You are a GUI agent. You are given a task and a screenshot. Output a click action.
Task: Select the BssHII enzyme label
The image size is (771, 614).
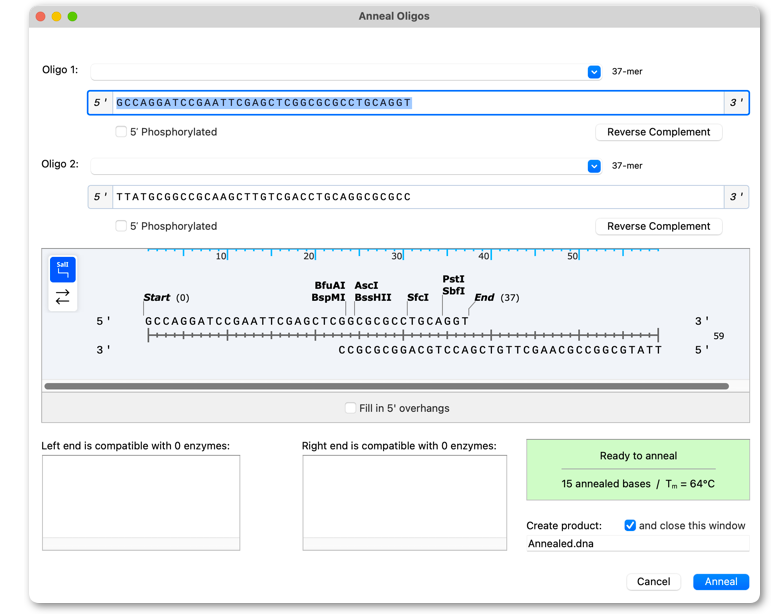point(373,297)
